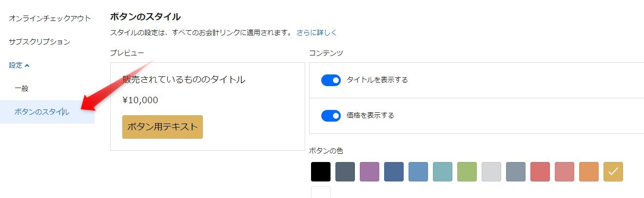Toggle タイトルを表示する switch
The width and height of the screenshot is (644, 198).
click(x=331, y=80)
